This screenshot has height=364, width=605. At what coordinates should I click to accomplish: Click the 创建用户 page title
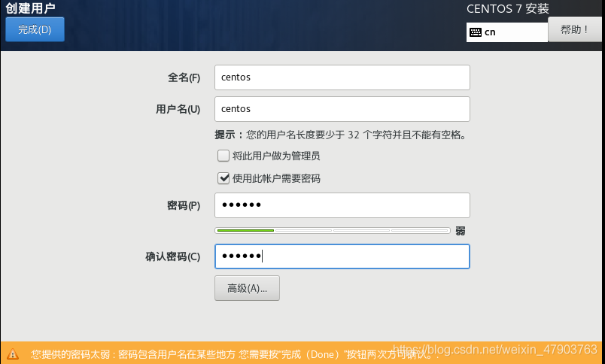point(31,8)
